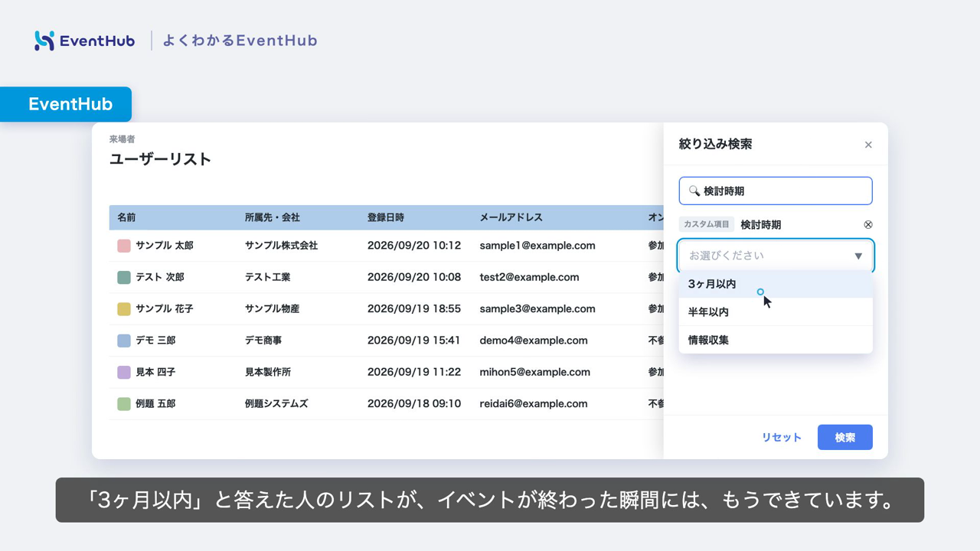Screen dimensions: 980x551
Task: Click email mihon5@example.com
Action: point(535,372)
